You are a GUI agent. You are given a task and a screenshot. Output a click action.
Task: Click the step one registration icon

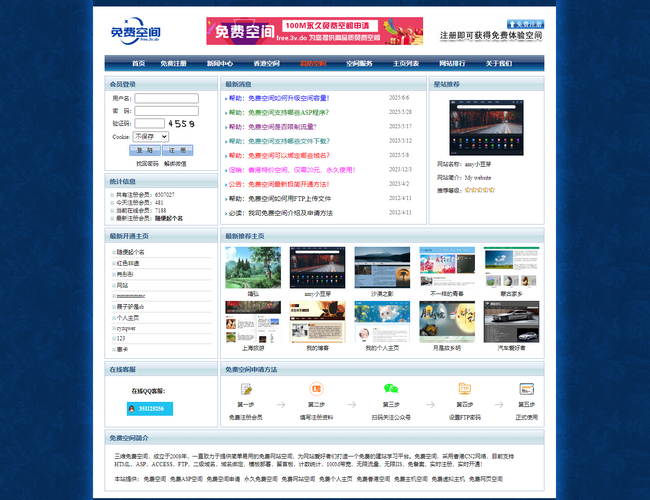[x=246, y=389]
